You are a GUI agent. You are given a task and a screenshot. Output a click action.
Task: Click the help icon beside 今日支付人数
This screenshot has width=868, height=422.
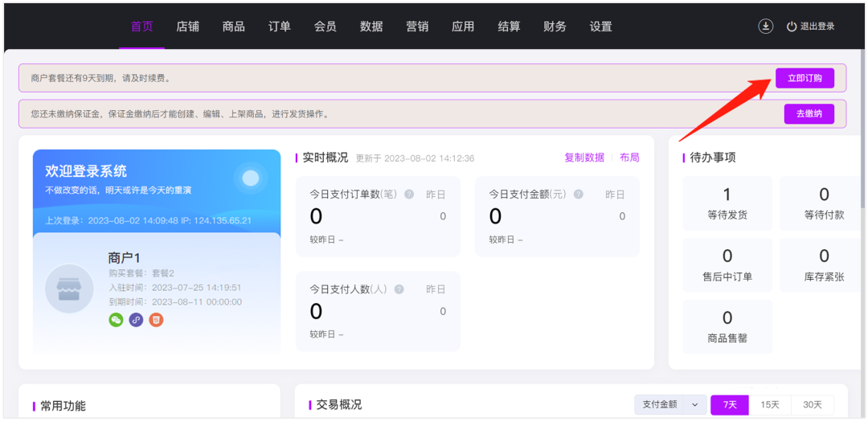(x=399, y=289)
